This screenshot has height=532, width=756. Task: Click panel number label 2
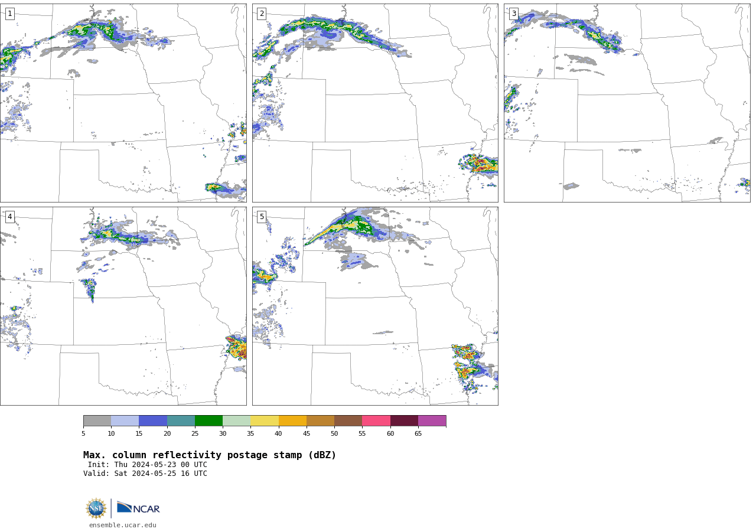coord(262,14)
